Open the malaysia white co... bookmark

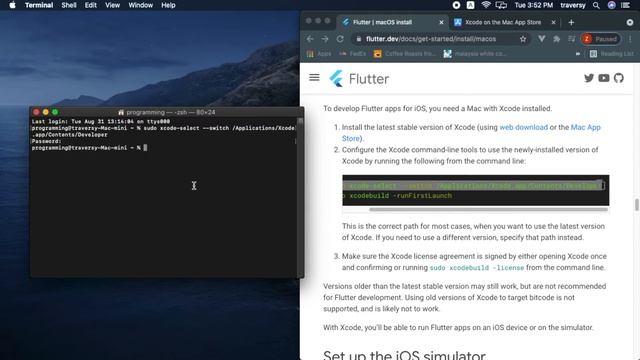476,53
